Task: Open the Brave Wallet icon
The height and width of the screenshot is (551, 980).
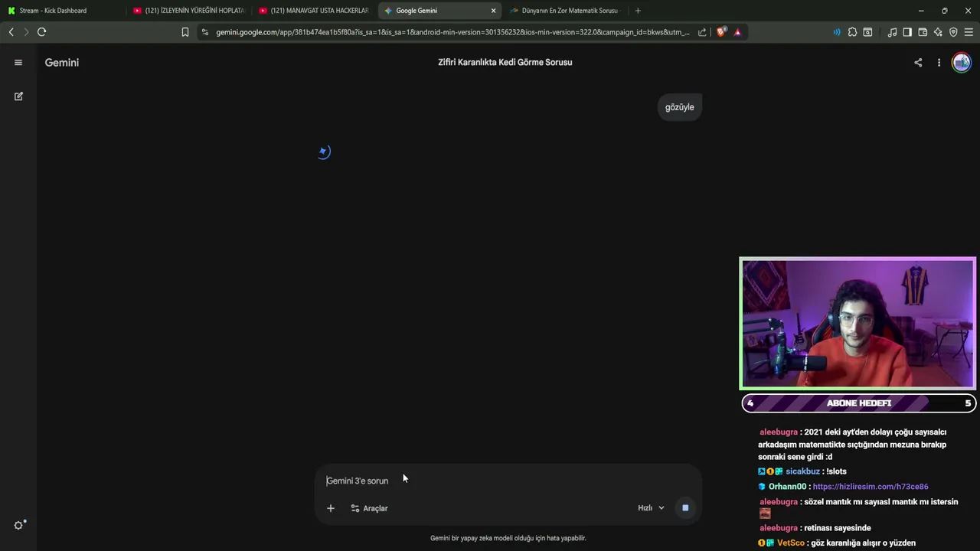Action: tap(923, 32)
